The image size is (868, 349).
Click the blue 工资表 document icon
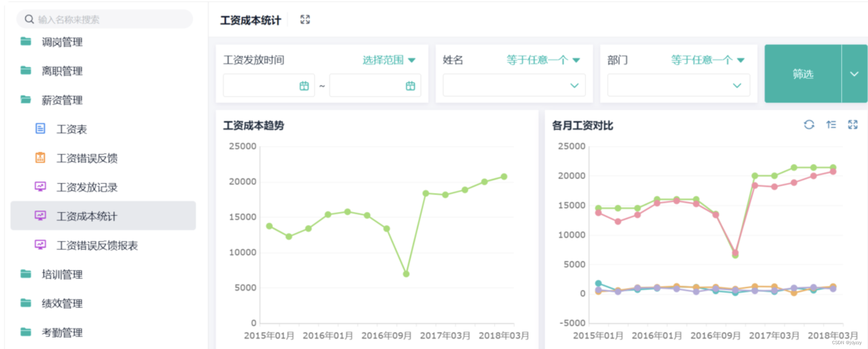click(x=40, y=129)
